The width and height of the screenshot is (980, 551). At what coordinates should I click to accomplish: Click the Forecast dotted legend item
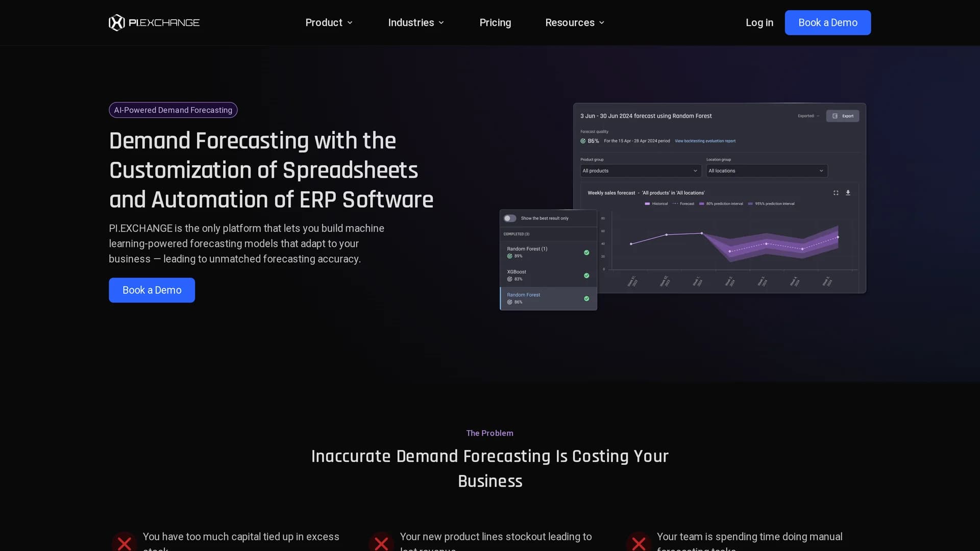pos(683,204)
